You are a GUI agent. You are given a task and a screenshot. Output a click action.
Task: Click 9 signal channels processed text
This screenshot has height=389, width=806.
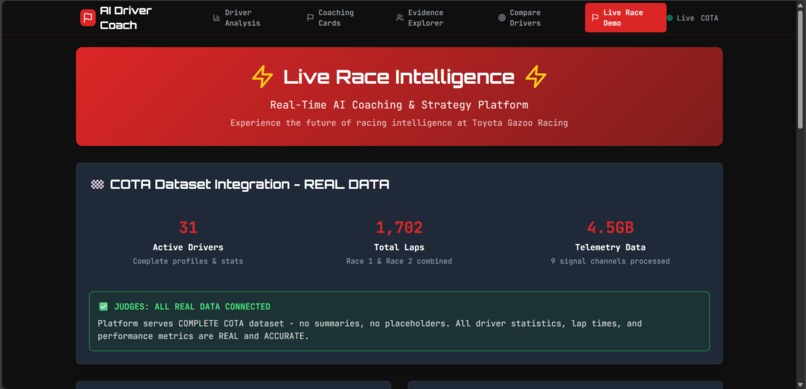coord(610,261)
